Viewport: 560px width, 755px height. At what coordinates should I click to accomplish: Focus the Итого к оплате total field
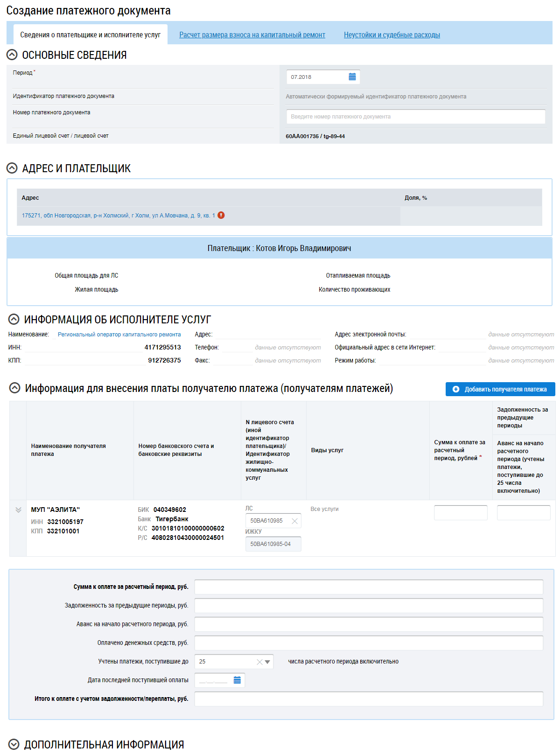pos(369,699)
